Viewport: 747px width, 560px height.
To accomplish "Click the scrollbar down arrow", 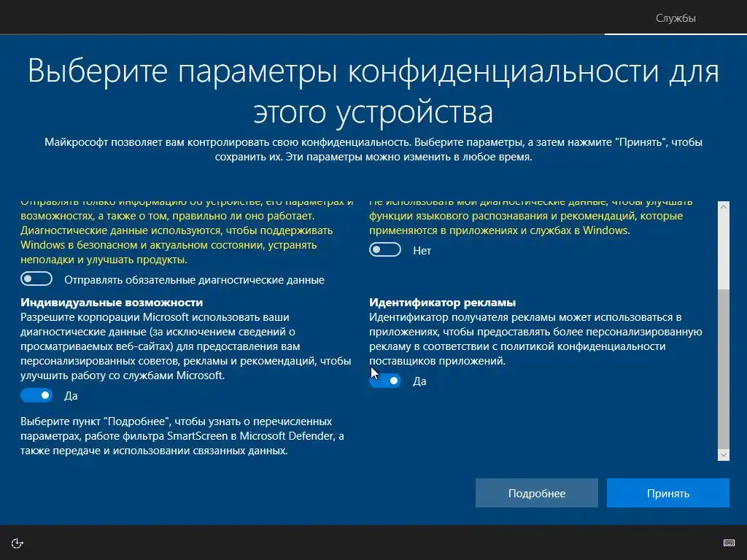I will click(723, 455).
